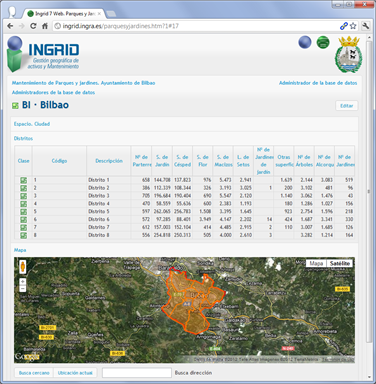Select the Ingrid 7 Web browser tab
The height and width of the screenshot is (384, 376).
pos(65,14)
